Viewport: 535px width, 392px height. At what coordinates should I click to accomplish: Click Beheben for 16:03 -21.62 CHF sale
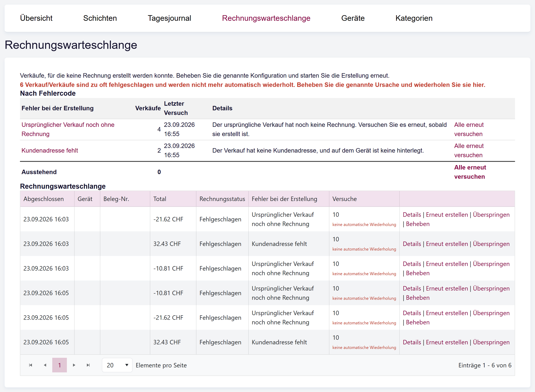click(x=418, y=224)
